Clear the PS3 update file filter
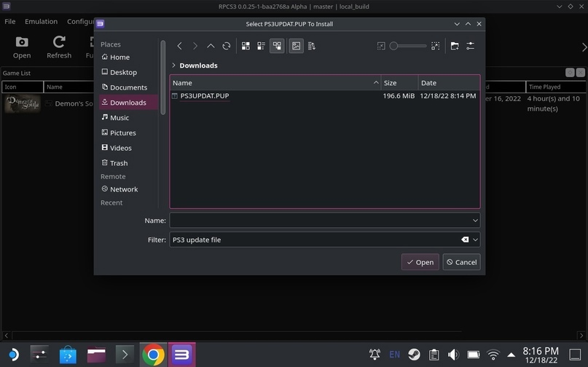 (465, 240)
